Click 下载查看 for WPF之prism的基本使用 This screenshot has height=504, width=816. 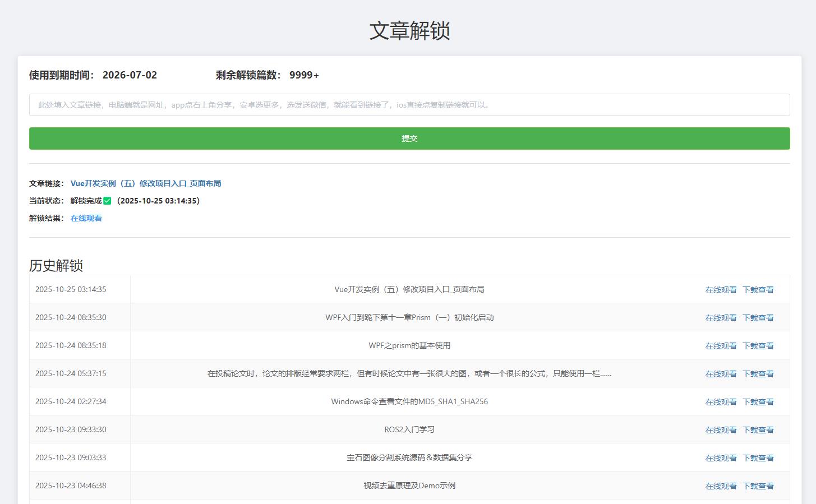point(758,345)
